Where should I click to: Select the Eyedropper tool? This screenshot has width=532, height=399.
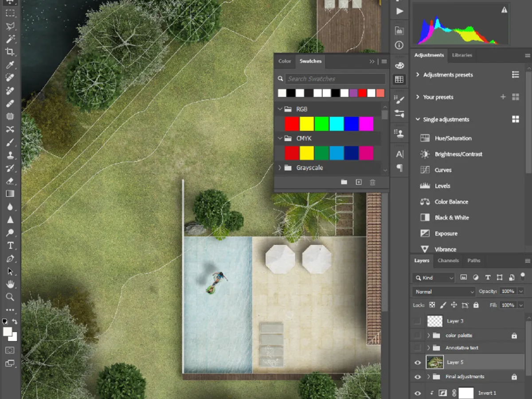pos(10,64)
